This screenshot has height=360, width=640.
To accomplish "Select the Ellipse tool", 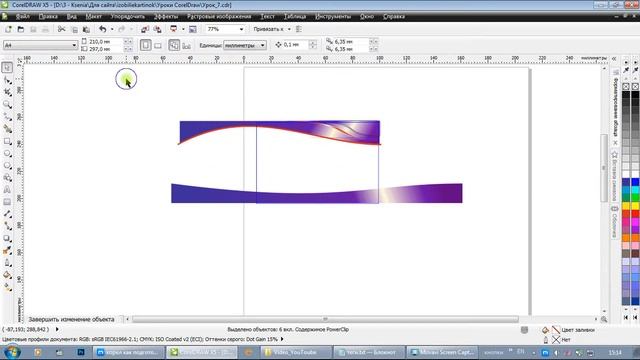I will (x=7, y=153).
